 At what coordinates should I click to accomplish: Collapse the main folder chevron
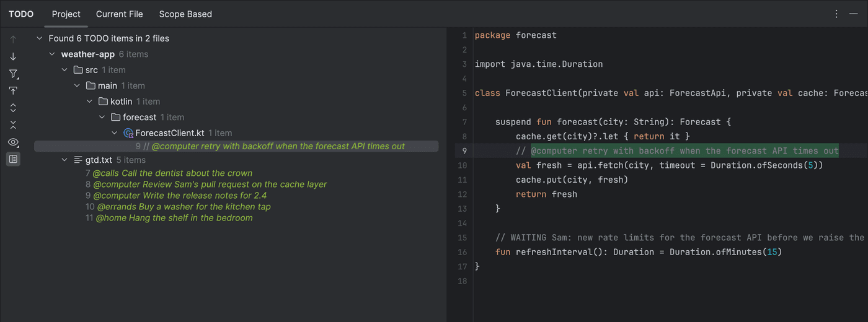(x=77, y=85)
